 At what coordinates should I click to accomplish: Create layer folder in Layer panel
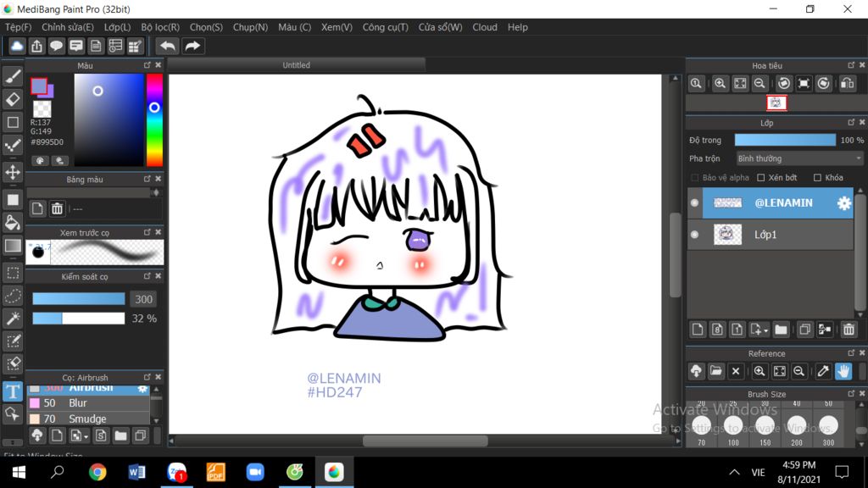(x=781, y=330)
